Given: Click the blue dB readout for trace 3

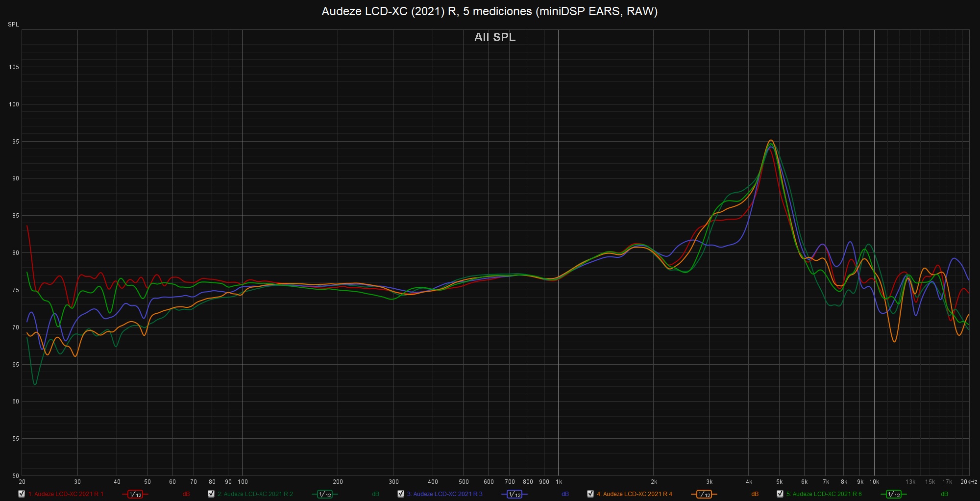Looking at the screenshot, I should click(x=565, y=494).
